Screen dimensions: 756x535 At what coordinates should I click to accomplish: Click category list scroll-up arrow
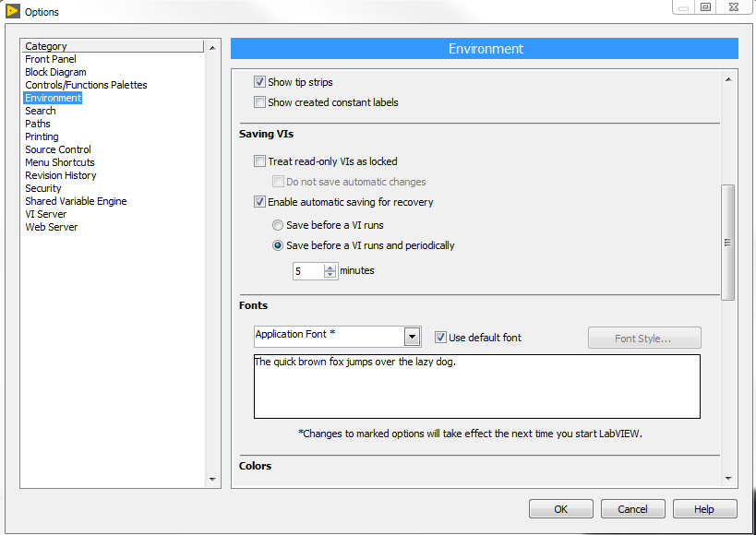(212, 48)
